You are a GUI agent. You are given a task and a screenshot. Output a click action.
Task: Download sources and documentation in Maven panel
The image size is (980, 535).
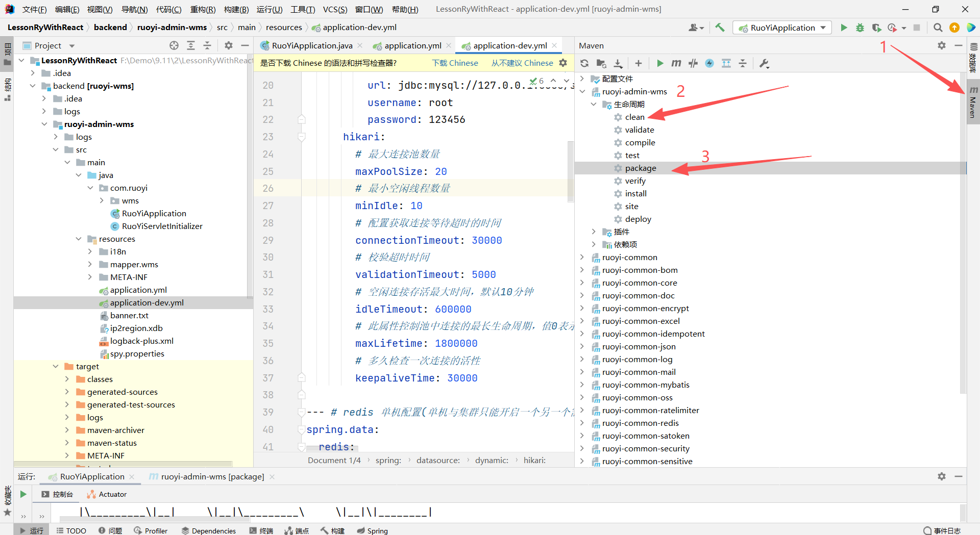pos(618,63)
